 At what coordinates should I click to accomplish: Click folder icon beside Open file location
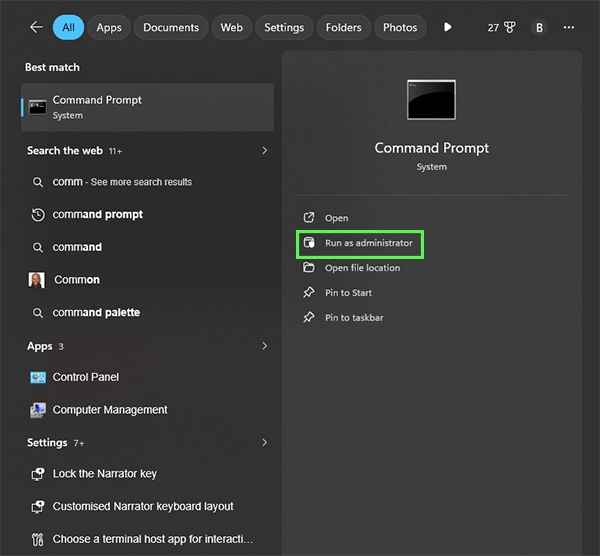click(309, 267)
